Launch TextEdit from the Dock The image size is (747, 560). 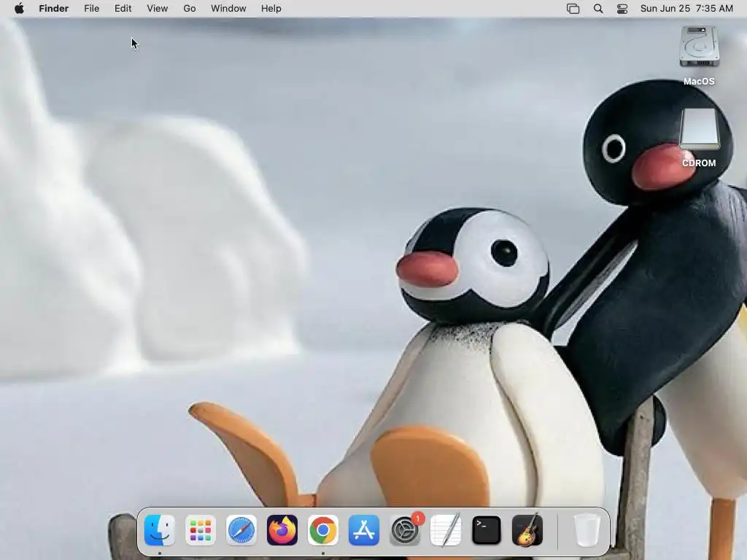point(446,530)
